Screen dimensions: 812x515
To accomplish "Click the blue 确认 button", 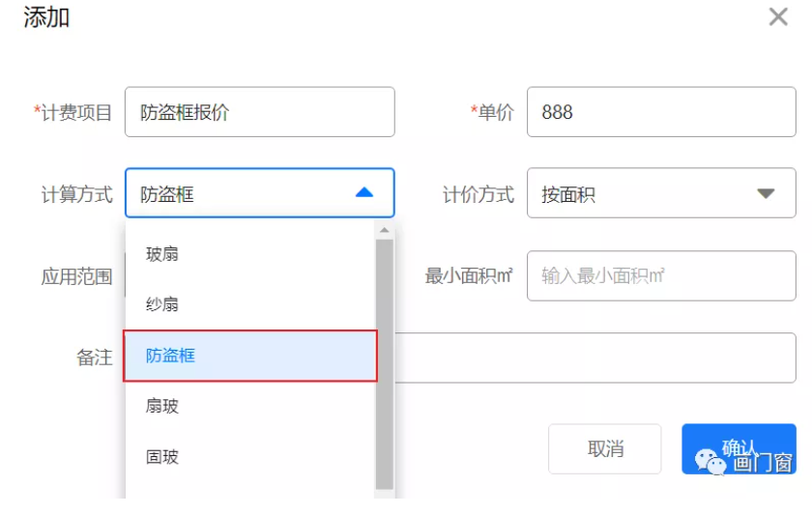I will [739, 448].
